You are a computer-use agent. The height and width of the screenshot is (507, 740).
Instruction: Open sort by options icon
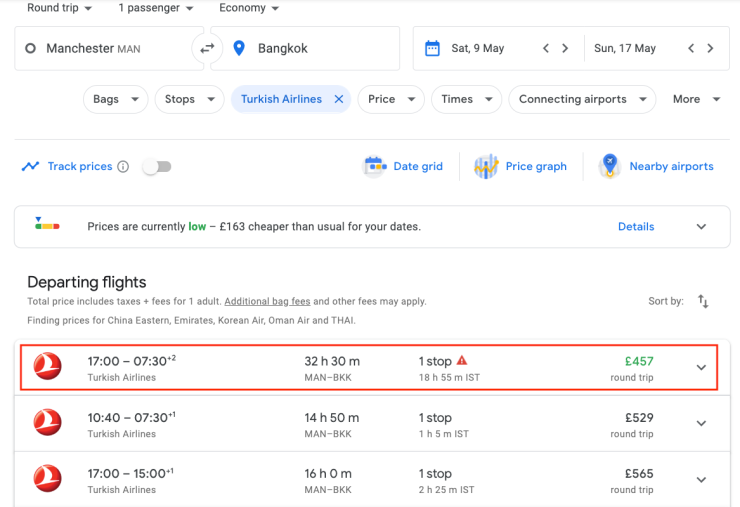coord(703,301)
